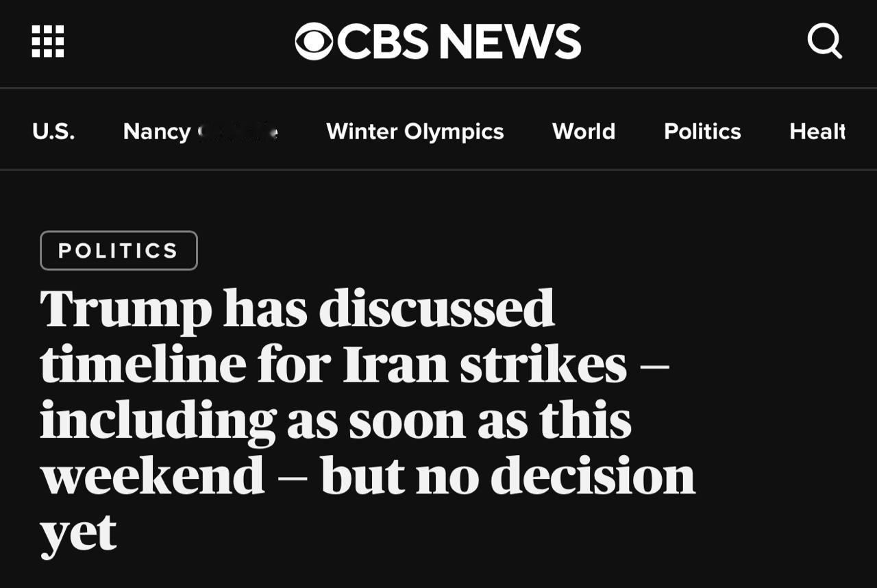Click the CBS NEWS wordmark

tap(459, 41)
